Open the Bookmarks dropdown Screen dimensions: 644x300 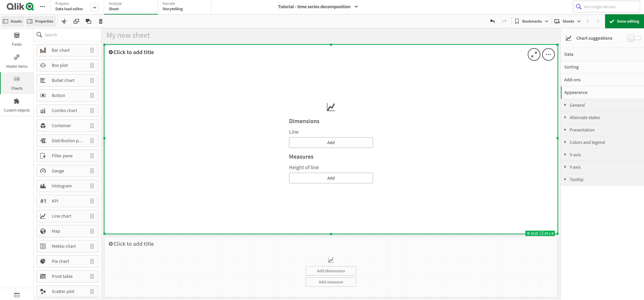[x=532, y=21]
